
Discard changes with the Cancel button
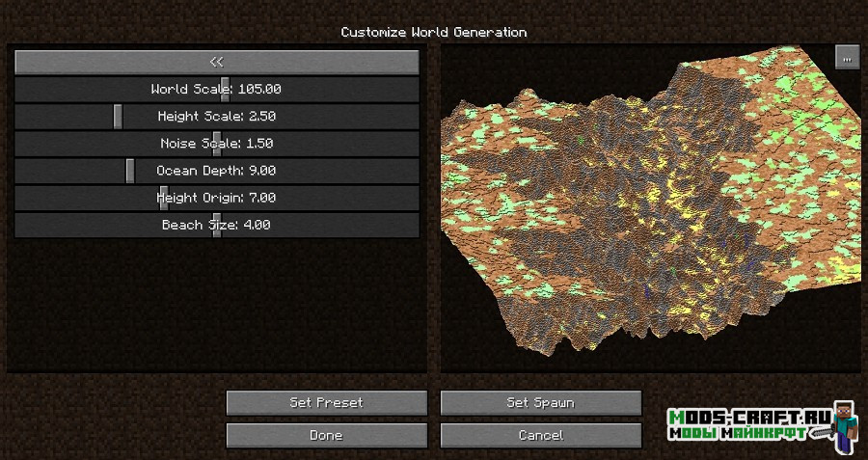point(540,436)
